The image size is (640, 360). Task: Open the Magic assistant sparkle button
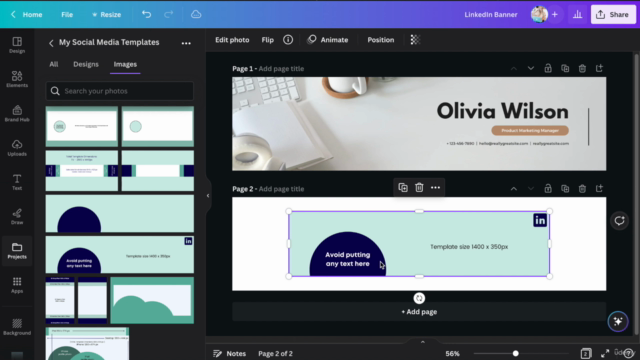tap(618, 321)
